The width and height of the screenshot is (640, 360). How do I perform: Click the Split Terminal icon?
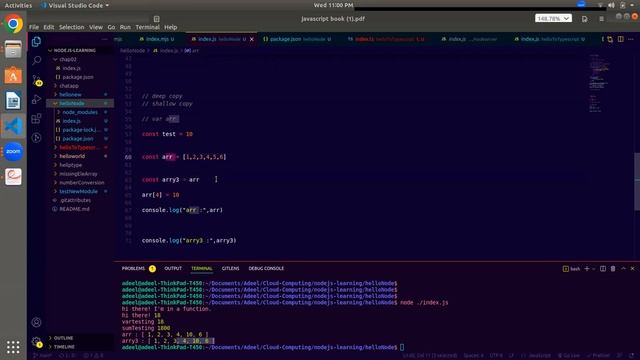(603, 269)
